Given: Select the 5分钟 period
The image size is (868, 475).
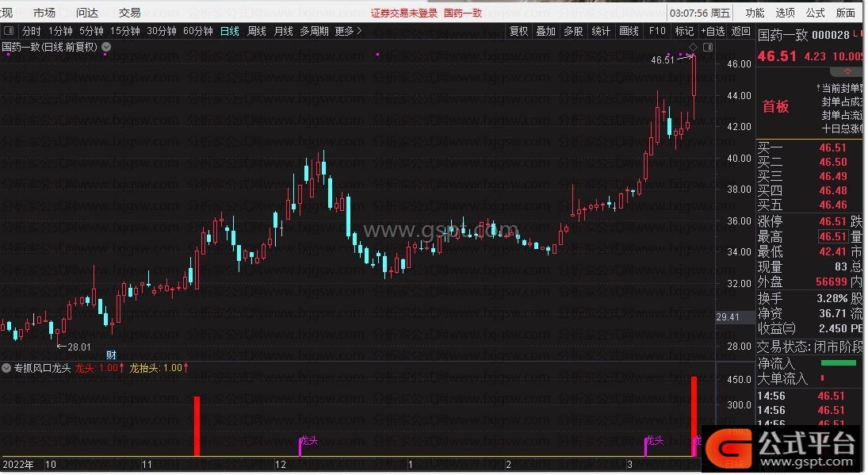Looking at the screenshot, I should [x=91, y=31].
